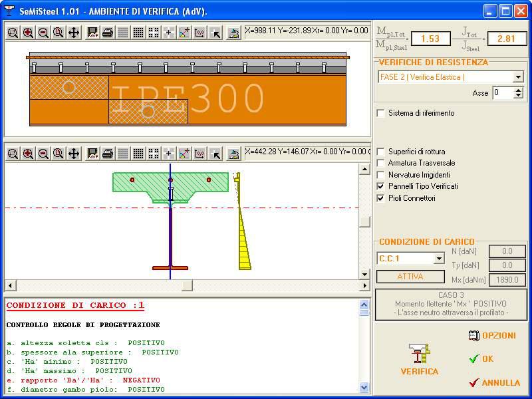The height and width of the screenshot is (399, 532).
Task: Open the FASE 2 Verifica Elastica dropdown
Action: tap(519, 77)
